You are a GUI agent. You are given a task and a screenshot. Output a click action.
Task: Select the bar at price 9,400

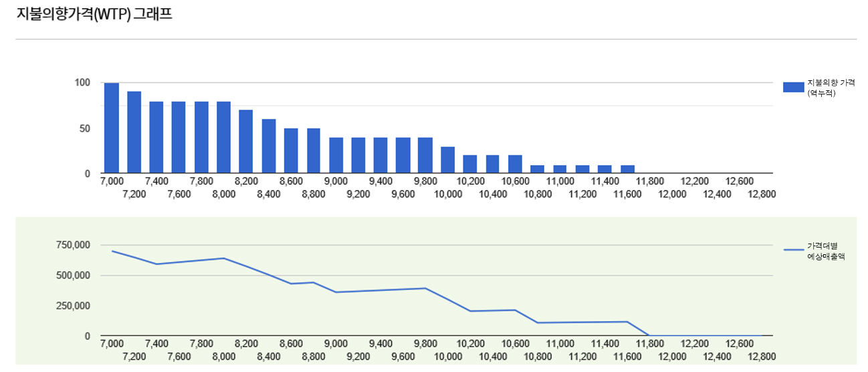tap(381, 155)
